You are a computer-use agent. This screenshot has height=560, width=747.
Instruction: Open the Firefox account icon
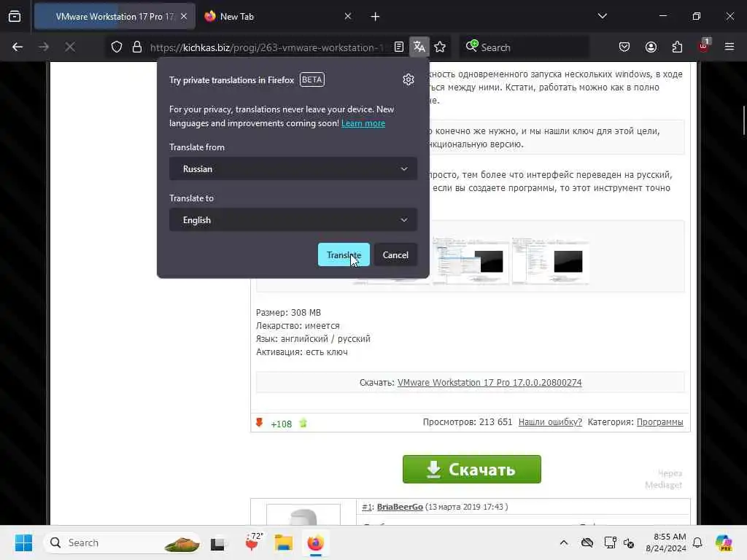point(651,47)
